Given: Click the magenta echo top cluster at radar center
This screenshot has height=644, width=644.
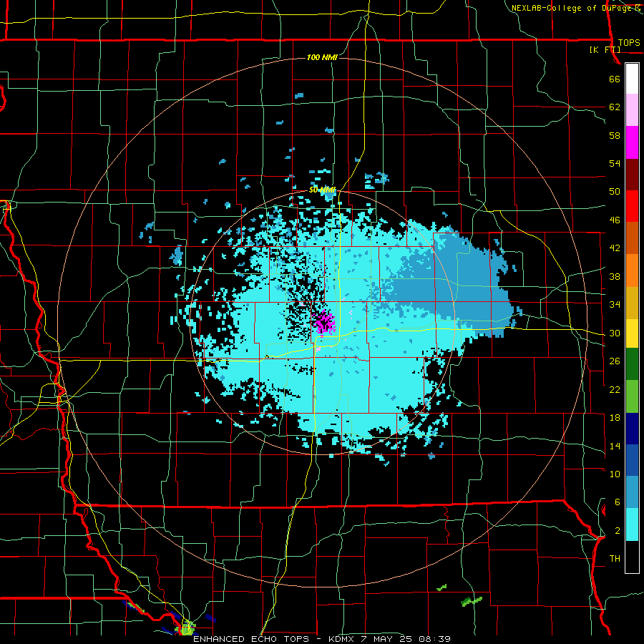Looking at the screenshot, I should (x=324, y=321).
